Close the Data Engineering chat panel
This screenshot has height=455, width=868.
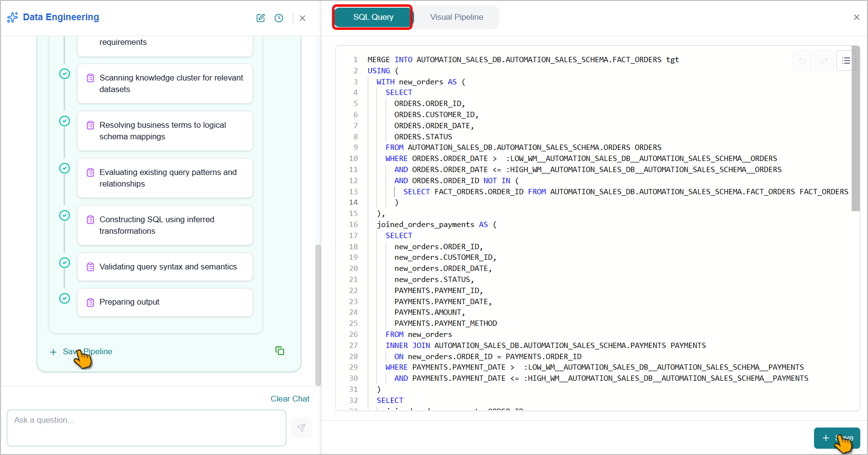(x=303, y=18)
